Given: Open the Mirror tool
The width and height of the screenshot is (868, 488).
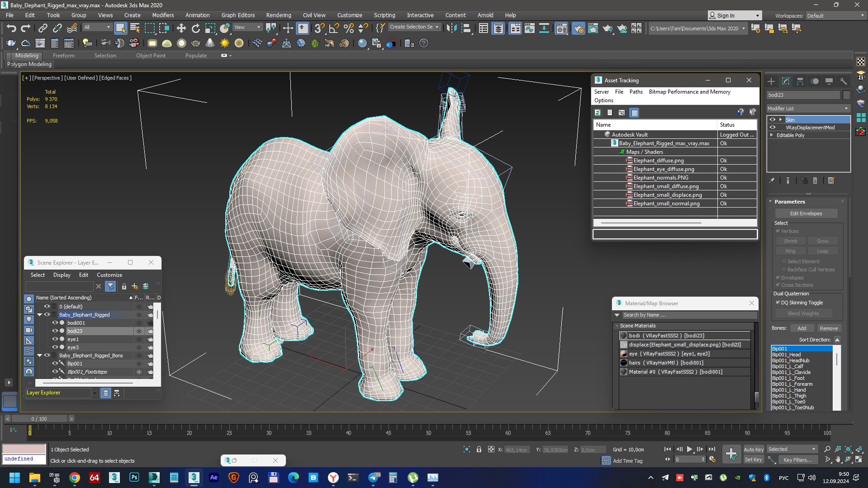Looking at the screenshot, I should pos(451,28).
